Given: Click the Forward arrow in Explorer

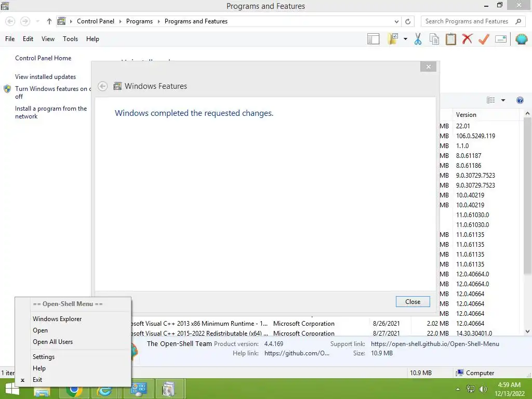Looking at the screenshot, I should (25, 21).
